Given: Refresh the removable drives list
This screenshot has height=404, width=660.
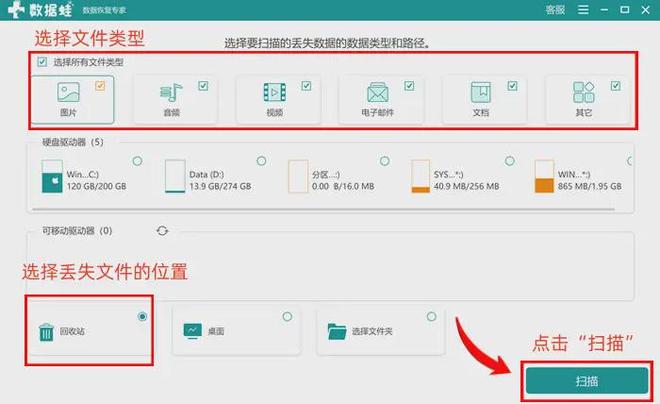Looking at the screenshot, I should [x=162, y=231].
